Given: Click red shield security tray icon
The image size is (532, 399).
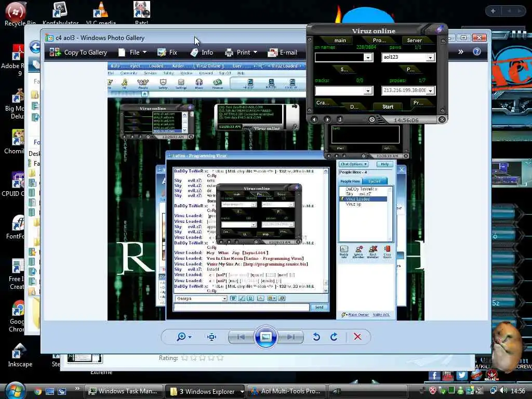Looking at the screenshot, I should 433,391.
